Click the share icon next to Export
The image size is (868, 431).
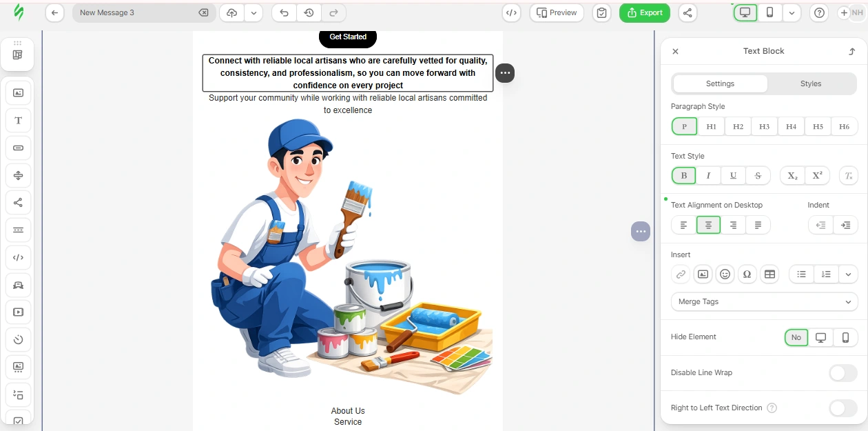[687, 12]
